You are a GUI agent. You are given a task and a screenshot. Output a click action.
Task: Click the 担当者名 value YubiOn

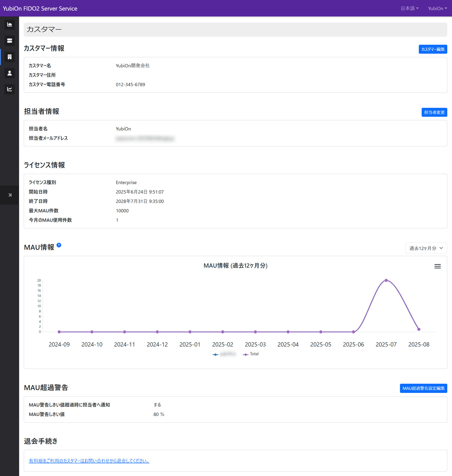[x=123, y=129]
